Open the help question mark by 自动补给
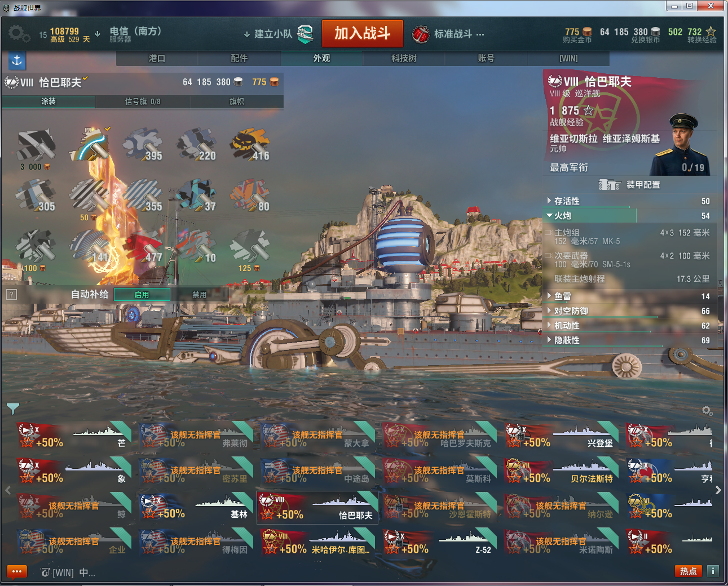The height and width of the screenshot is (586, 728). pyautogui.click(x=11, y=295)
